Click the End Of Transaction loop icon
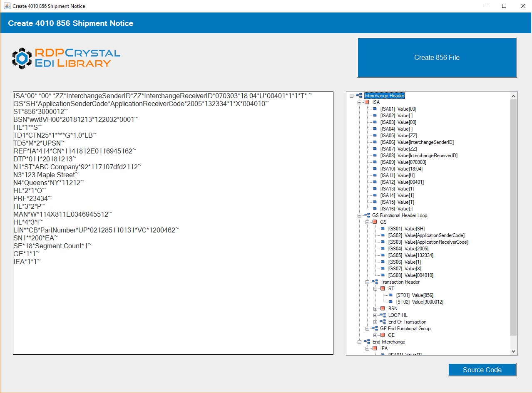Viewport: 532px width, 393px height. (x=383, y=322)
